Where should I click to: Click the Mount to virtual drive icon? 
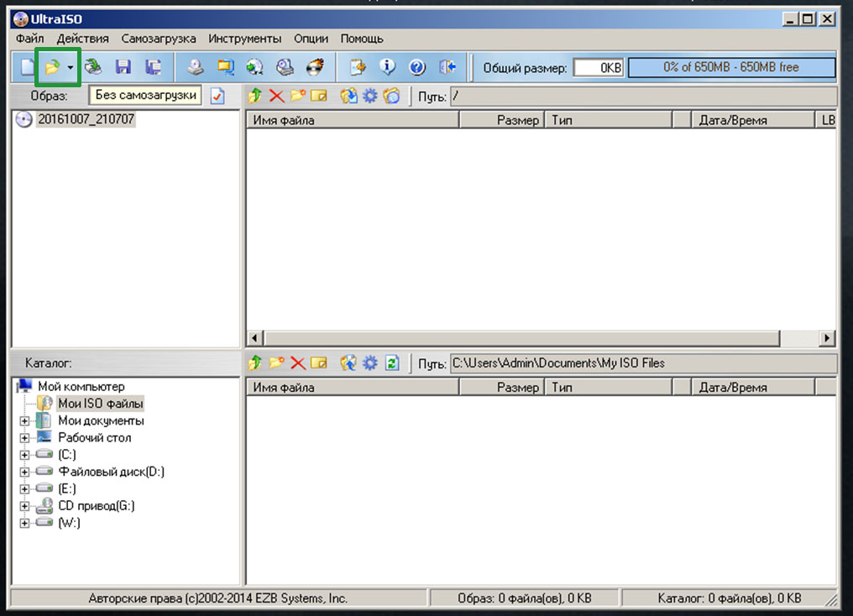click(285, 67)
